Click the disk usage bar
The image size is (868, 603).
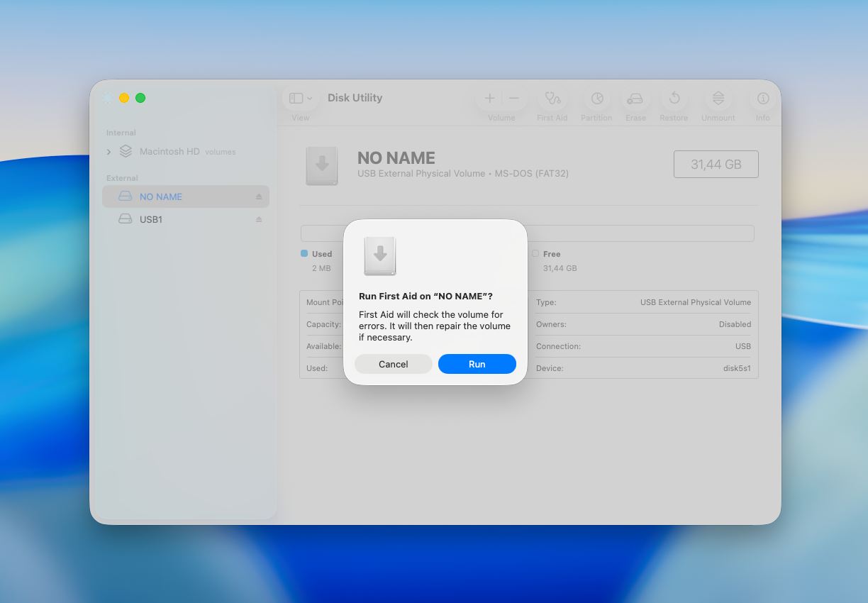pos(527,233)
